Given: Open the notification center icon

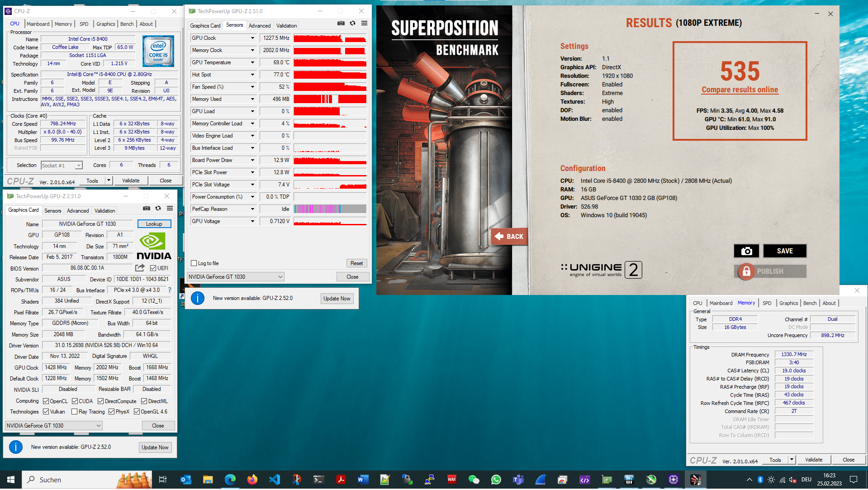Looking at the screenshot, I should (853, 480).
